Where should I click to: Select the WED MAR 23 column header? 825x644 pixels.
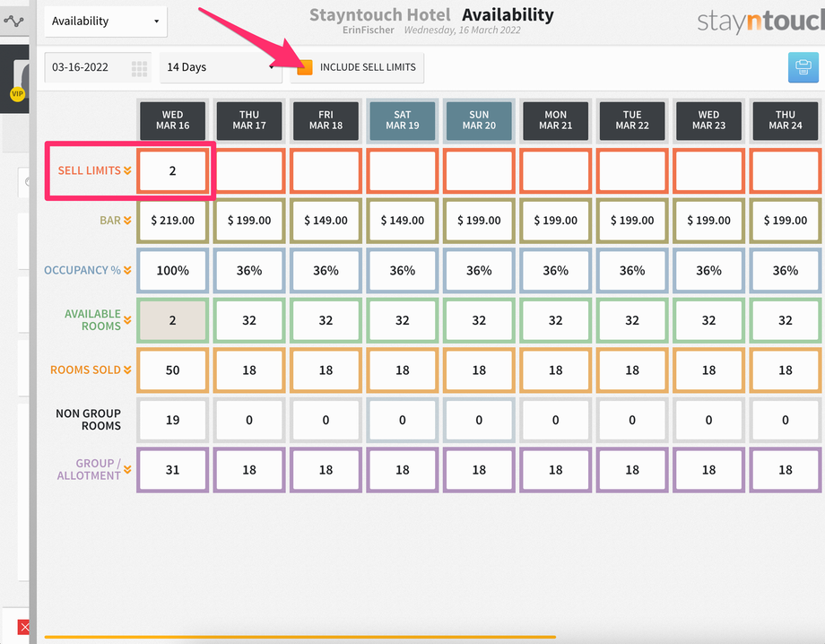click(x=708, y=120)
